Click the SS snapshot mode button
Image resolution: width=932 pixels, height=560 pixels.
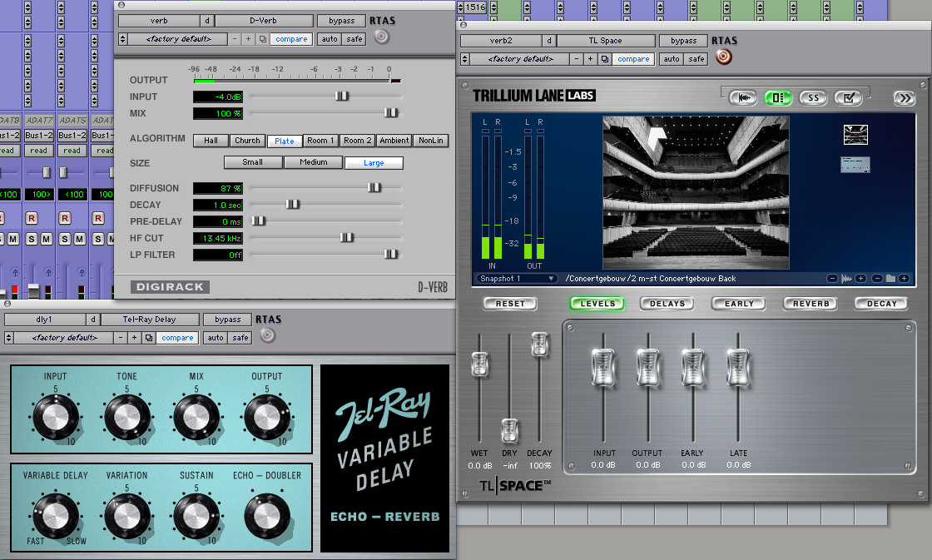point(813,97)
